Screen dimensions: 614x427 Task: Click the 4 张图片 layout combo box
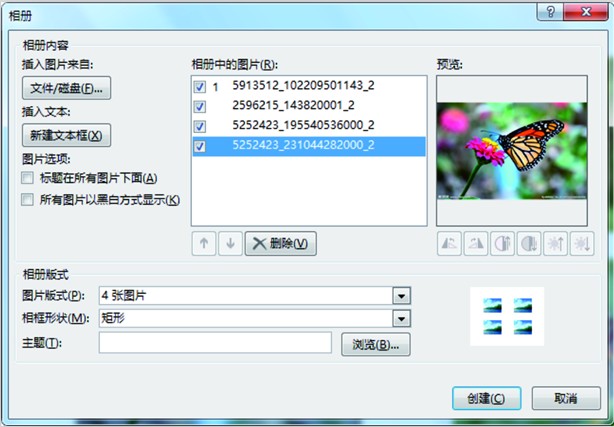[x=255, y=296]
